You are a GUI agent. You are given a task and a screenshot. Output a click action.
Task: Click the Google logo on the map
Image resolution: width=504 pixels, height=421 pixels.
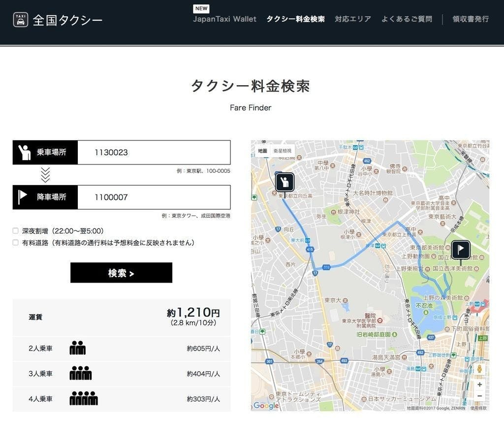(266, 405)
